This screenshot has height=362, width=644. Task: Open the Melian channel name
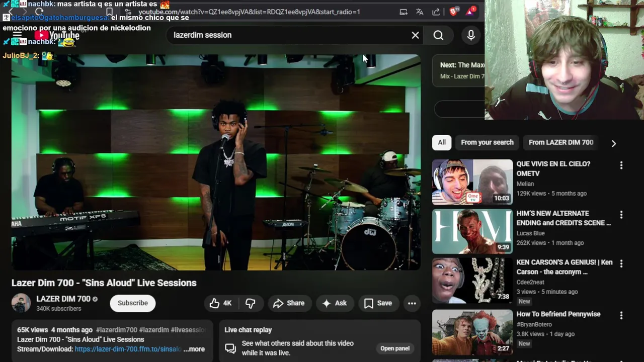tap(525, 184)
